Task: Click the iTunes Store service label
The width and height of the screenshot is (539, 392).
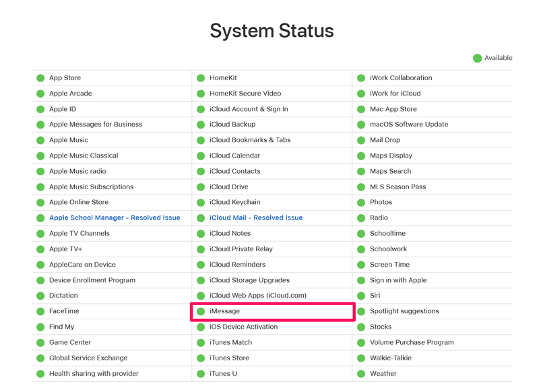Action: tap(229, 358)
